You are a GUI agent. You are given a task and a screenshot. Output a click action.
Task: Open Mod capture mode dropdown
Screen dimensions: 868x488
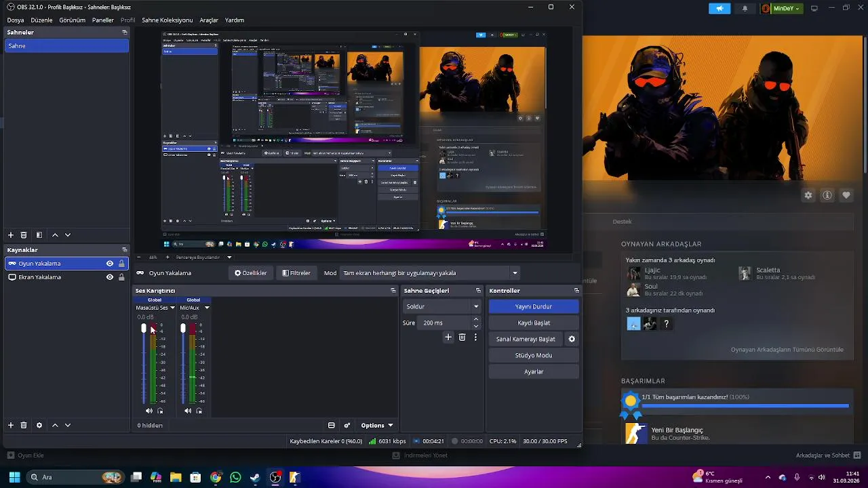coord(430,273)
